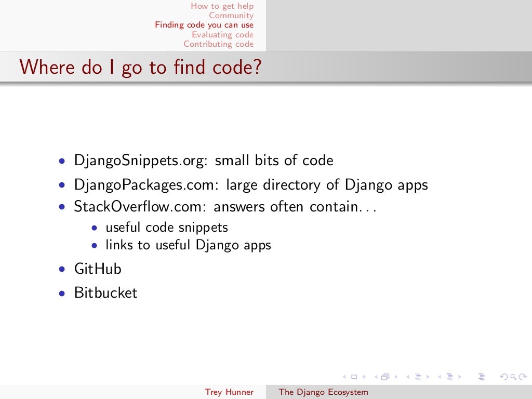
Task: Select 'Finding code you can use' section
Action: (x=204, y=25)
